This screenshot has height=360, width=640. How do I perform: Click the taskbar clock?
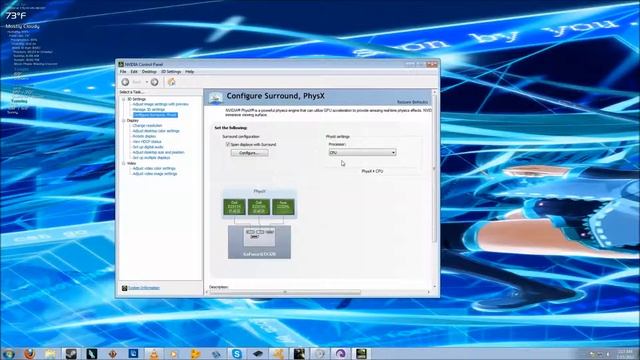click(x=625, y=354)
